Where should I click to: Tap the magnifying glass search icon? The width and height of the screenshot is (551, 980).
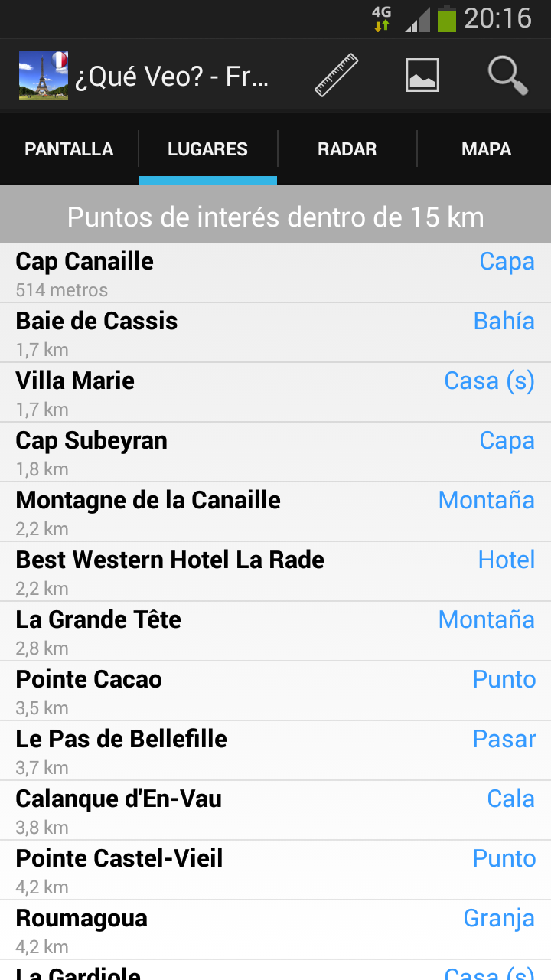click(x=508, y=75)
